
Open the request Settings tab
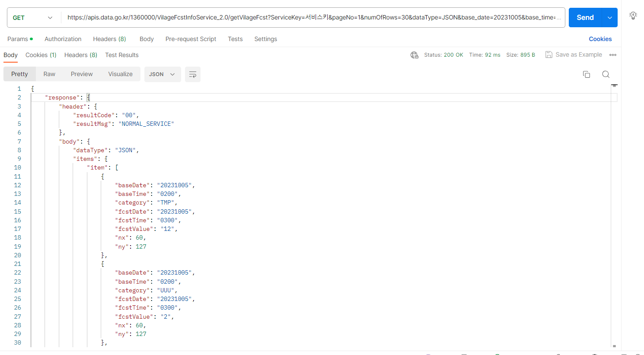[x=266, y=39]
